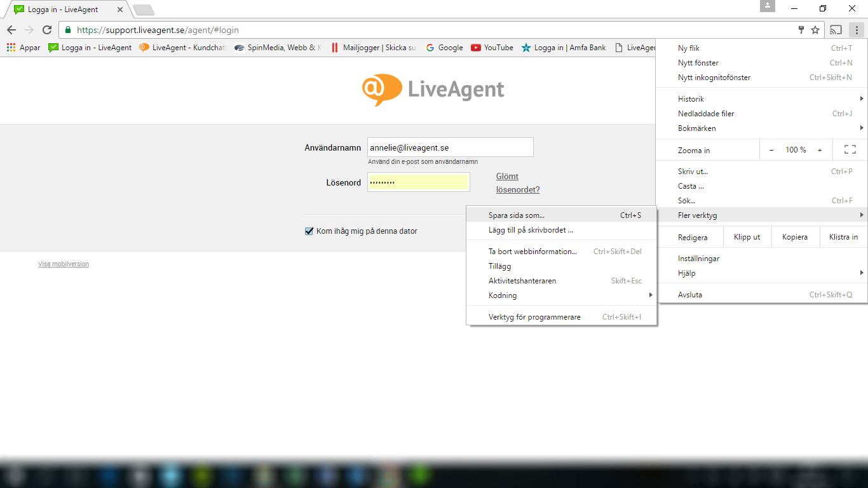This screenshot has height=488, width=868.
Task: Click the Lösenord password field
Action: [x=419, y=182]
